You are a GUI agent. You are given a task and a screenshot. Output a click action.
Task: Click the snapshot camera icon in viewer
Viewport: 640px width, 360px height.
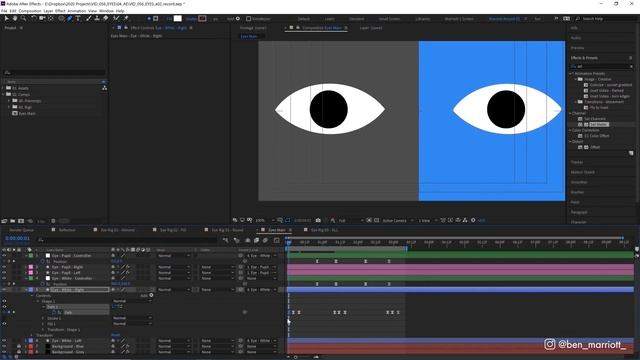318,220
